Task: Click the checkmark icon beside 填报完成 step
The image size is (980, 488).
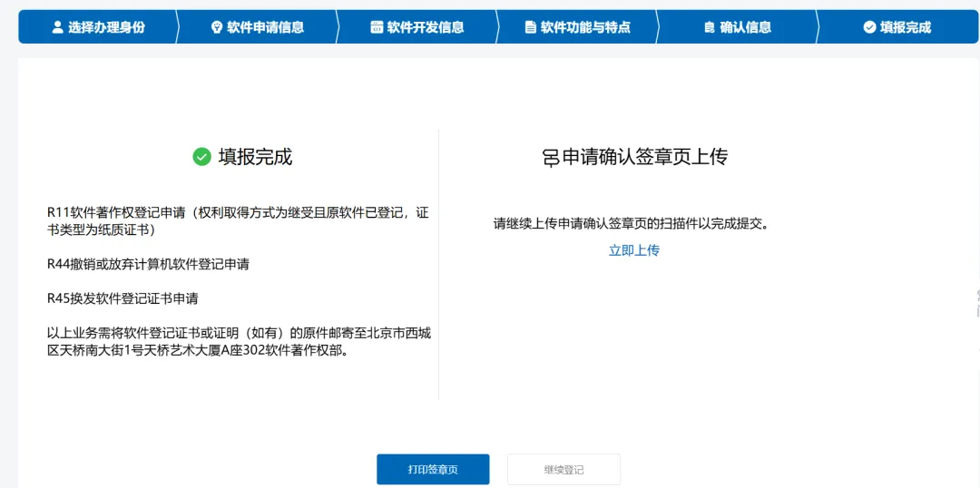Action: pos(868,27)
